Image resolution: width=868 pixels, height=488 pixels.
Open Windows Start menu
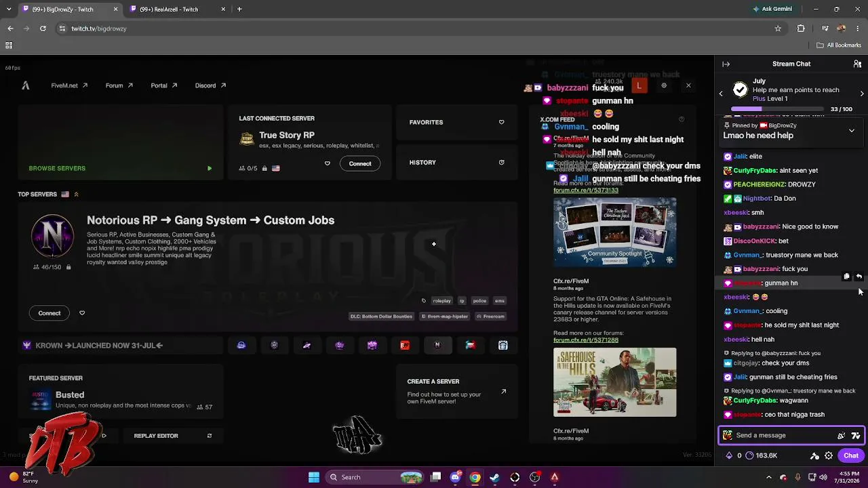click(314, 477)
